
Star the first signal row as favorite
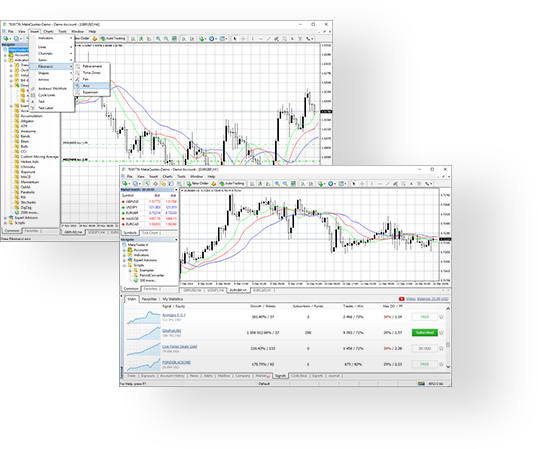tap(441, 317)
